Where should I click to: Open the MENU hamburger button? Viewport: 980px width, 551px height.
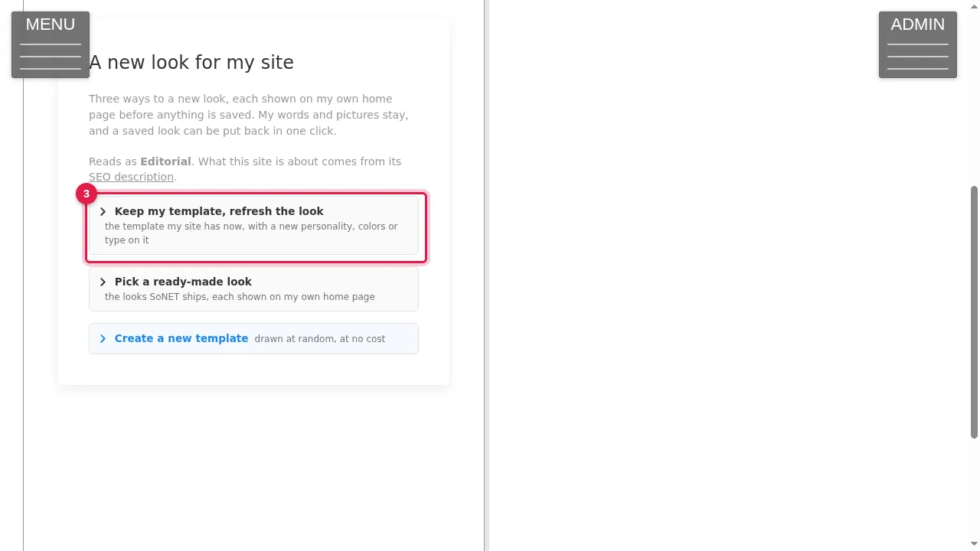[51, 44]
